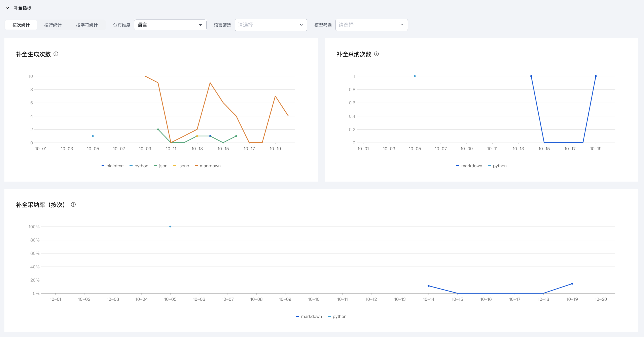Click python 100% point at 10-05 in 补全采纳率
The image size is (644, 337).
pyautogui.click(x=170, y=226)
